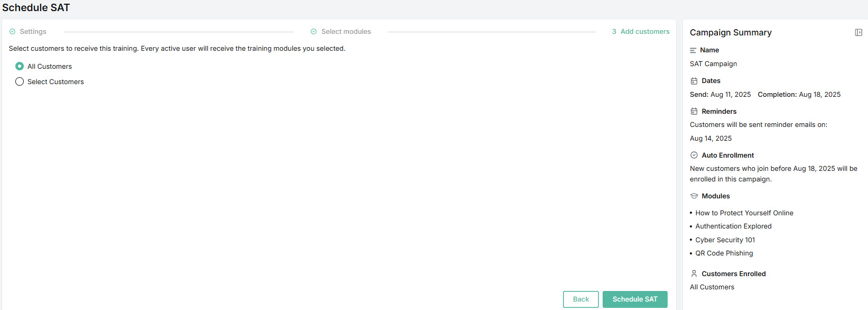Open the Add customers step

[x=644, y=32]
